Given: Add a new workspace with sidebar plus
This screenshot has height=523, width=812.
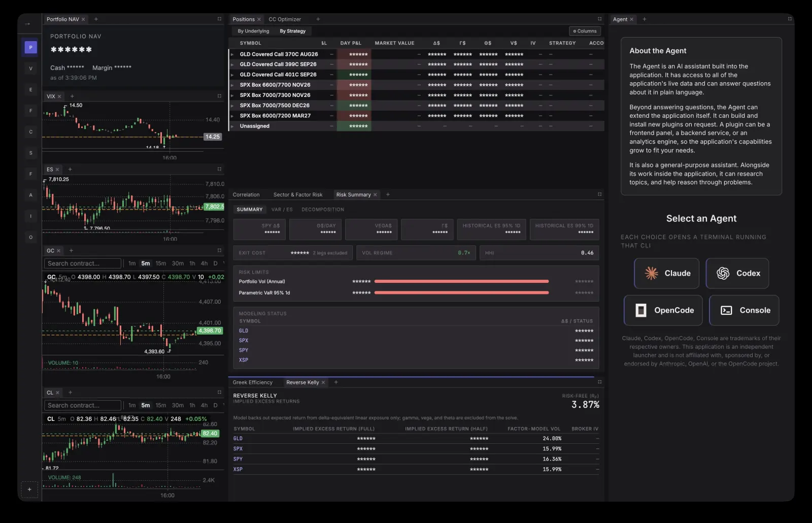Looking at the screenshot, I should pos(29,489).
